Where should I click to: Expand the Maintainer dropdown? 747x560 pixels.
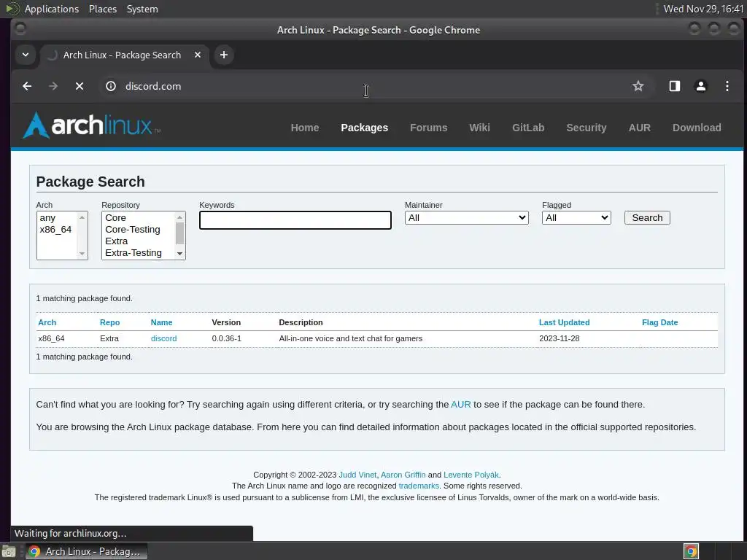tap(466, 217)
